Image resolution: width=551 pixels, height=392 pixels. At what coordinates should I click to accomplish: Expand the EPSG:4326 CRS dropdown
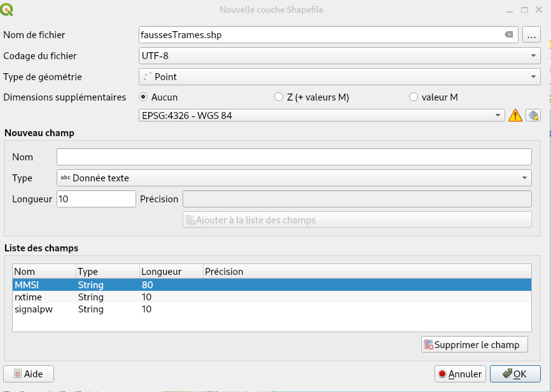click(x=321, y=115)
